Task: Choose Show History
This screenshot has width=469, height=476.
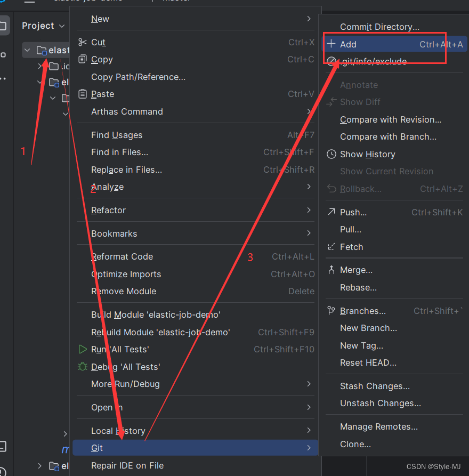Action: coord(394,154)
